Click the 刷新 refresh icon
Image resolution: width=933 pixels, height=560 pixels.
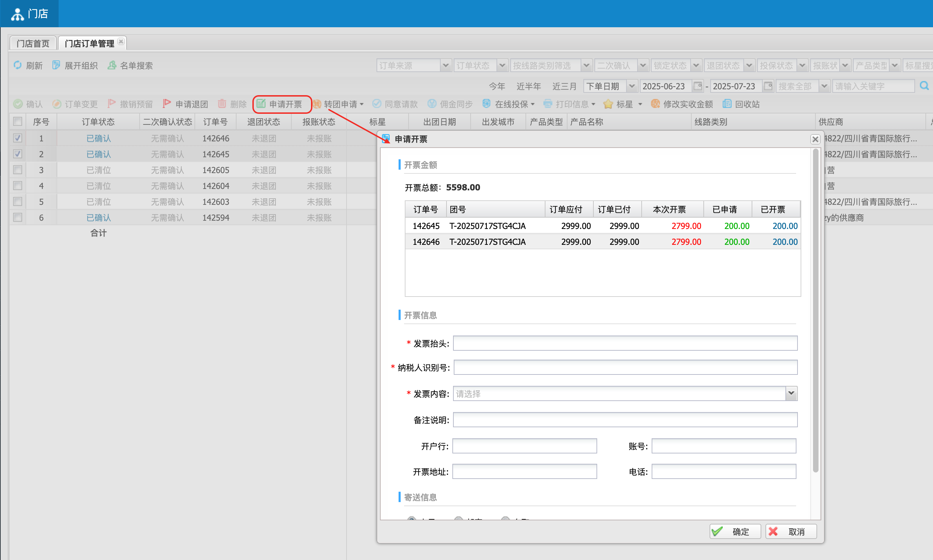click(x=17, y=65)
